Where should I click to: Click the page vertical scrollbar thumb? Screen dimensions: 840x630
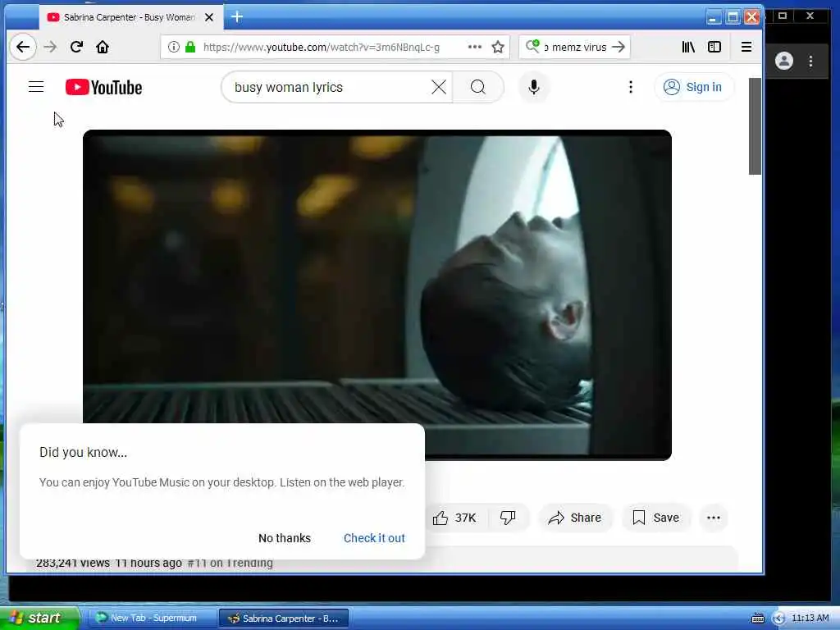coord(755,126)
